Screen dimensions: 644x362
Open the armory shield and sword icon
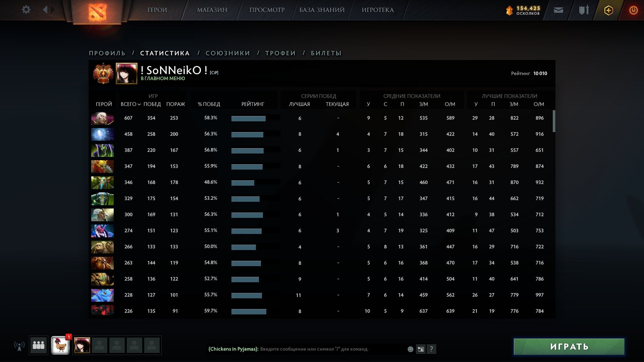tap(584, 10)
